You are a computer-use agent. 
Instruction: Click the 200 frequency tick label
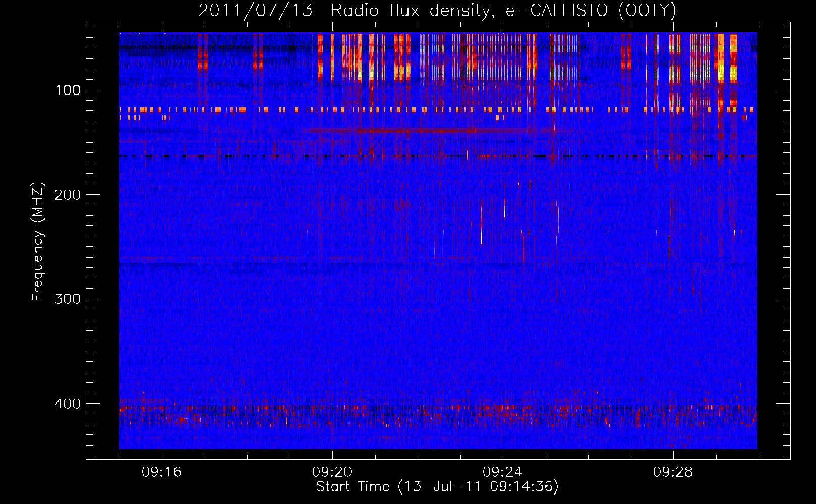pyautogui.click(x=68, y=195)
